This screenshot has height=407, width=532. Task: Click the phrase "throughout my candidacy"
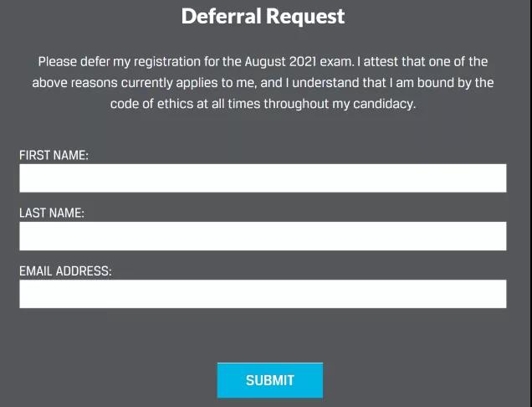click(341, 105)
